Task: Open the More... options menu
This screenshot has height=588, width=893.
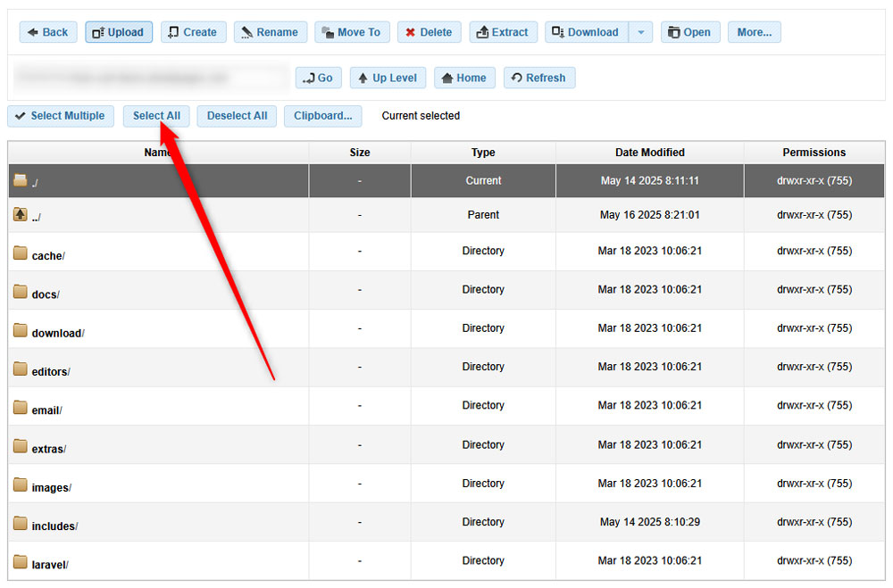Action: pos(754,31)
